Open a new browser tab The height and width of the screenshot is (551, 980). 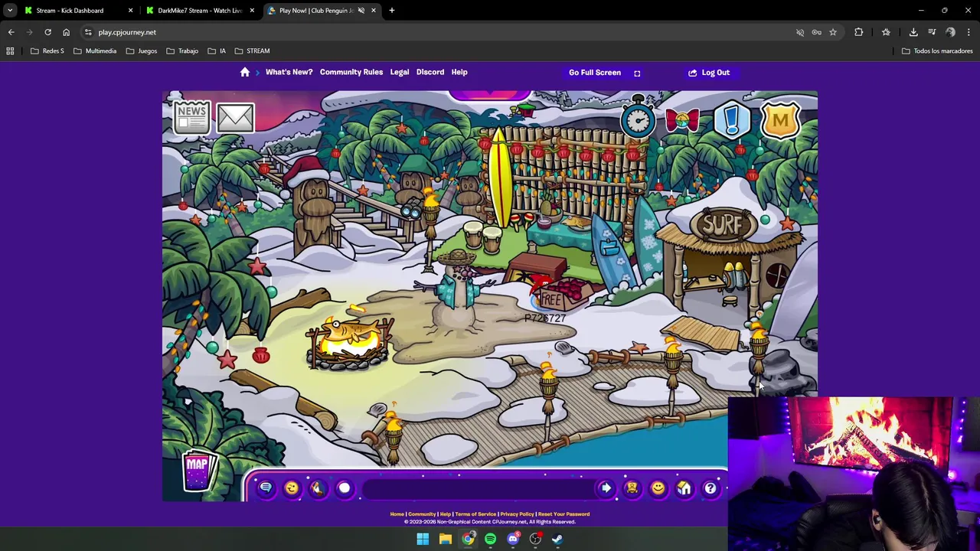click(391, 11)
